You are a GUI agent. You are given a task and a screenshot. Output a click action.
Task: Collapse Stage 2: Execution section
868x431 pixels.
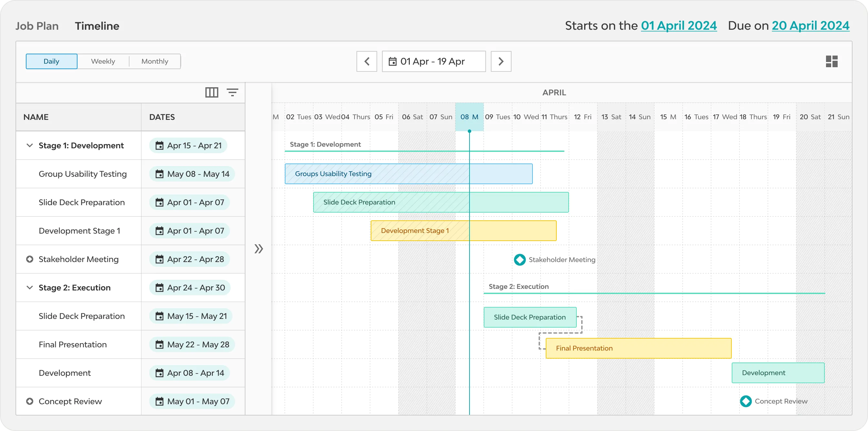[x=29, y=287]
